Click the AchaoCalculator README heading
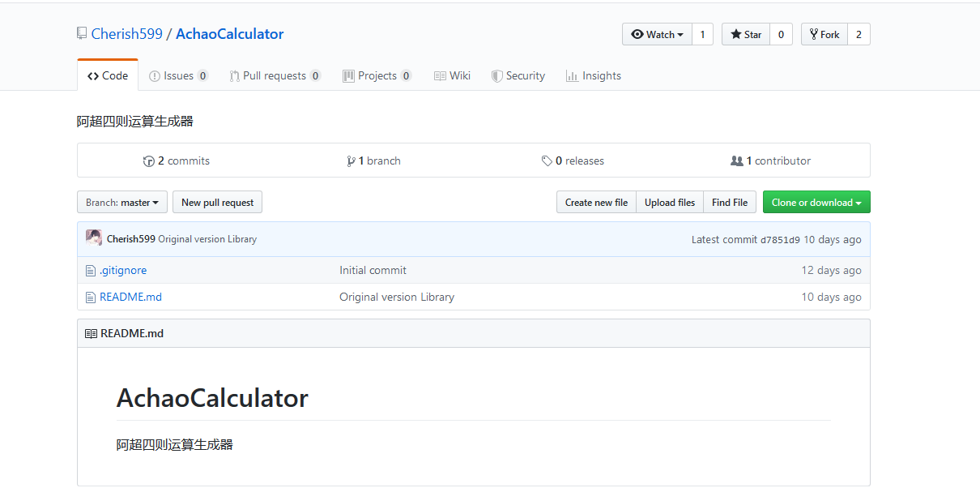Viewport: 980px width, 488px height. coord(212,398)
